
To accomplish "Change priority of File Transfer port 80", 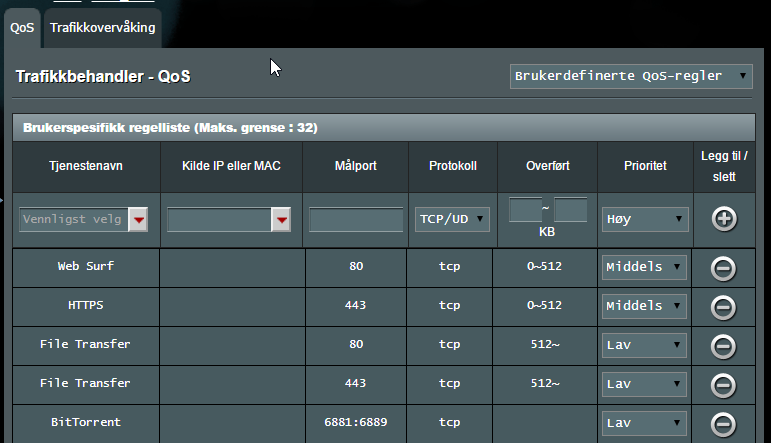I will [644, 345].
